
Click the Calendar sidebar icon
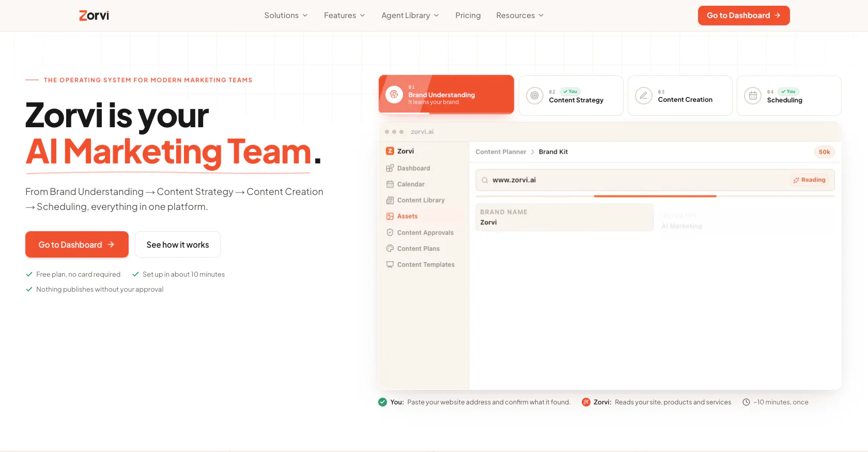(x=390, y=184)
